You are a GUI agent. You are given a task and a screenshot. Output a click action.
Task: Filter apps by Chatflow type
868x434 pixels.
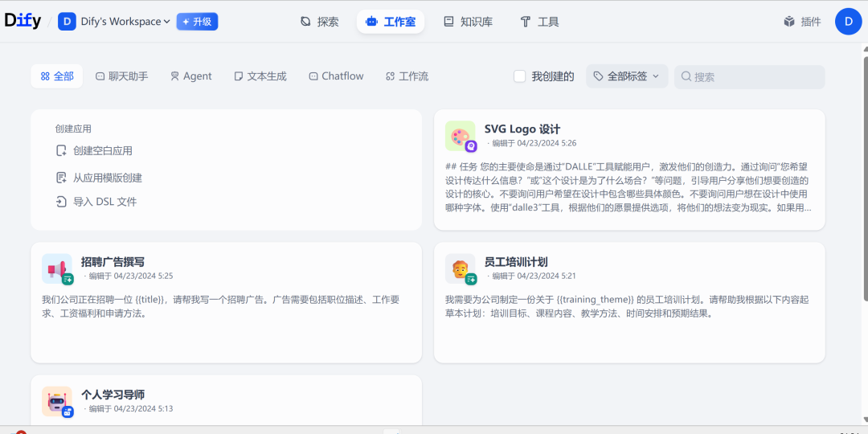(336, 76)
